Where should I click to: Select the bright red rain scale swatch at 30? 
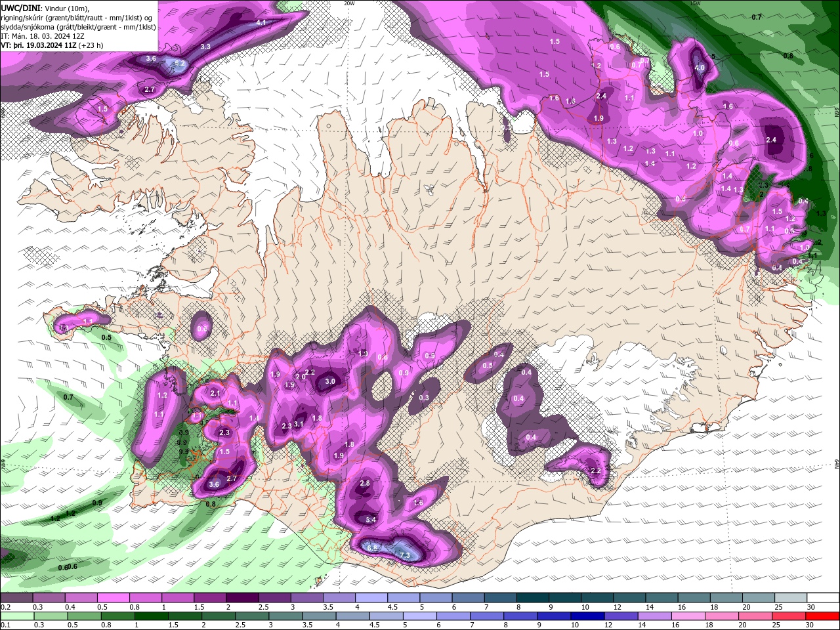point(824,616)
